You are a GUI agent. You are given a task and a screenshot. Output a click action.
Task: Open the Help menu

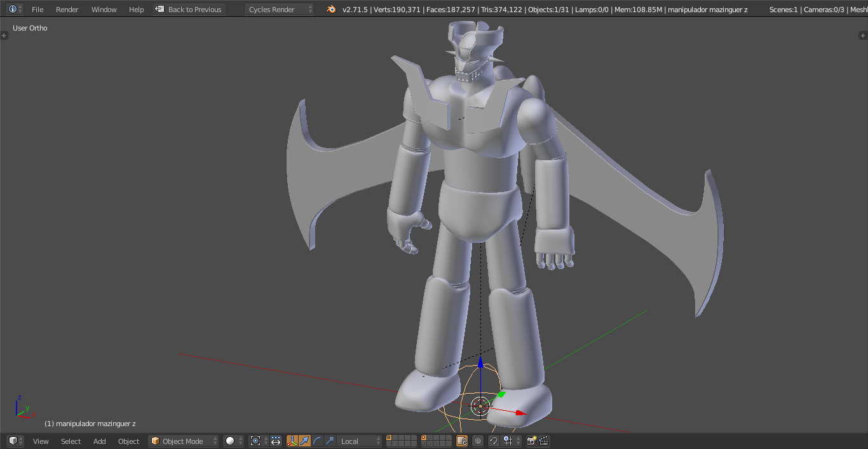pyautogui.click(x=136, y=10)
